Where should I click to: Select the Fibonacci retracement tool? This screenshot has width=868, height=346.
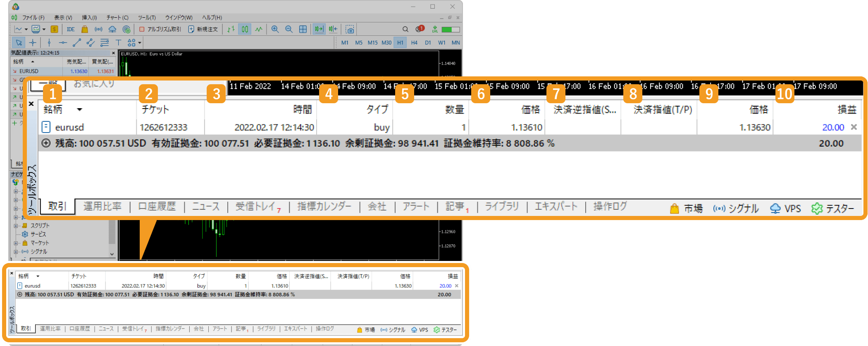(105, 43)
